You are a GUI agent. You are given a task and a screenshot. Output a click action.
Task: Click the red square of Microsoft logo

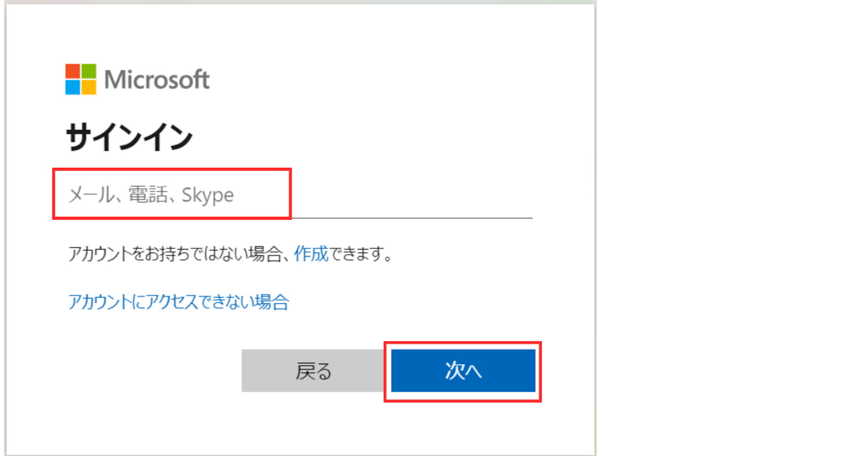point(72,71)
